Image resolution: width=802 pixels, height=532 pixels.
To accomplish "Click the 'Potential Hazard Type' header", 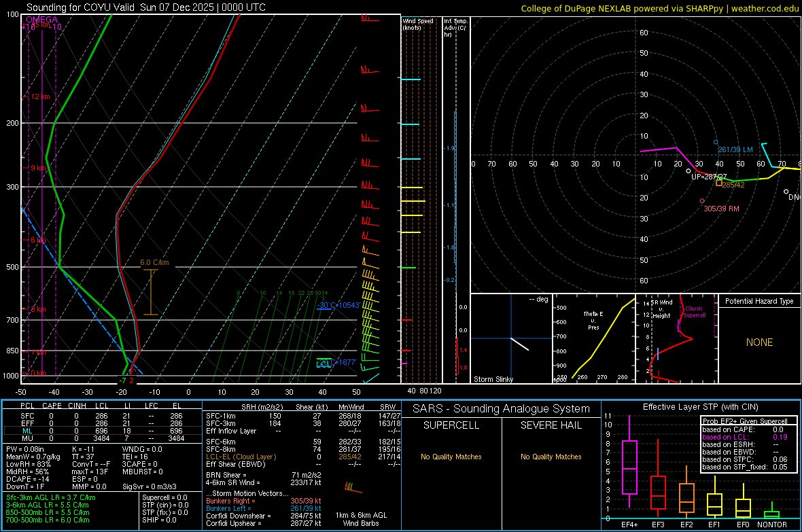I will (x=759, y=301).
